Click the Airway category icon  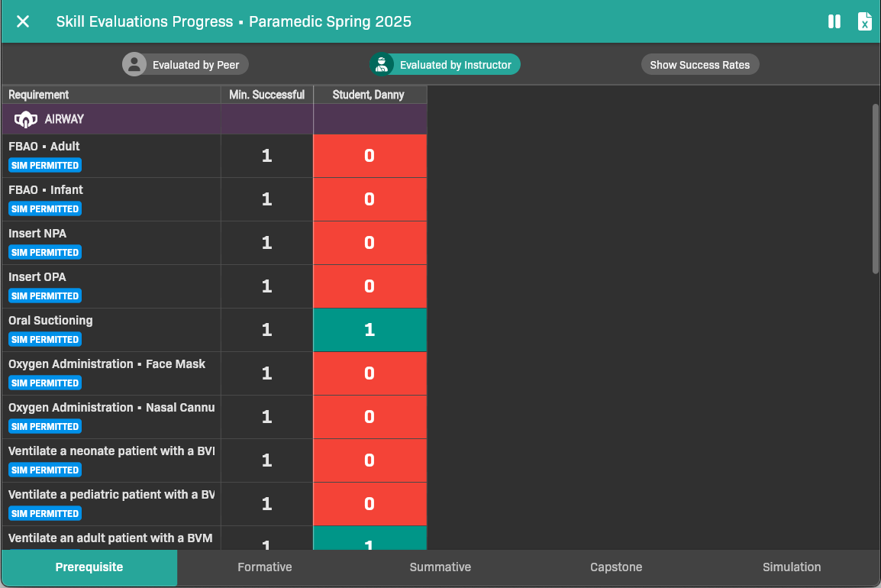[x=26, y=119]
